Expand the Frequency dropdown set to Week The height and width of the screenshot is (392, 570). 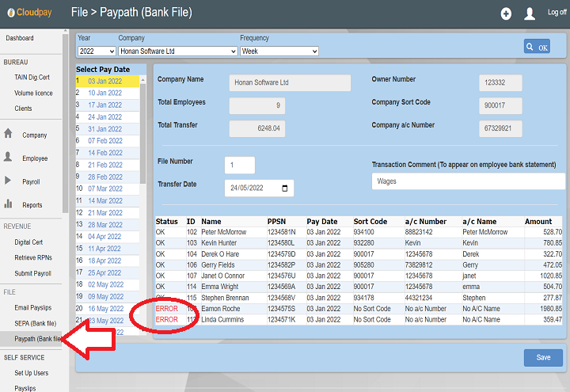point(279,51)
